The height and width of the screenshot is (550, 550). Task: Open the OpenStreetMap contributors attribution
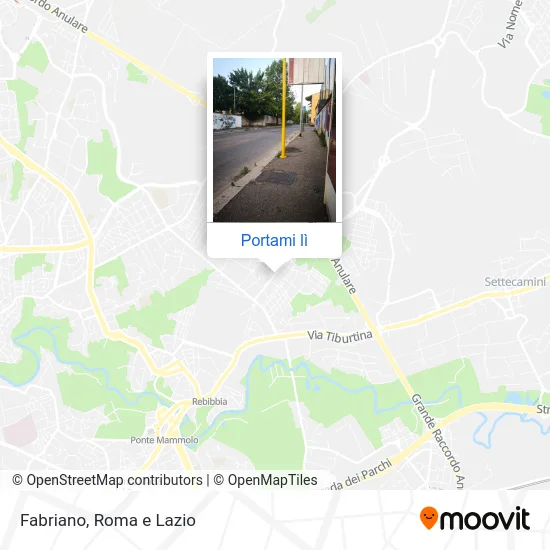(x=107, y=480)
